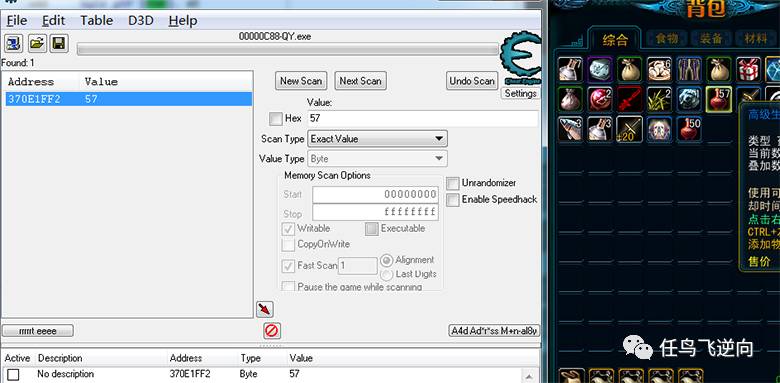This screenshot has height=383, width=780.
Task: Toggle the Writable checkbox
Action: click(x=288, y=229)
